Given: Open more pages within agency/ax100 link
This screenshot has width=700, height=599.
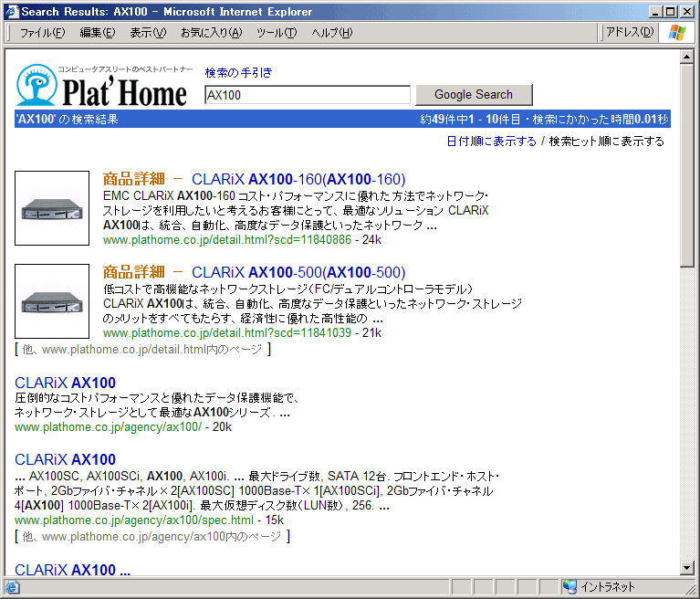Looking at the screenshot, I should [152, 537].
